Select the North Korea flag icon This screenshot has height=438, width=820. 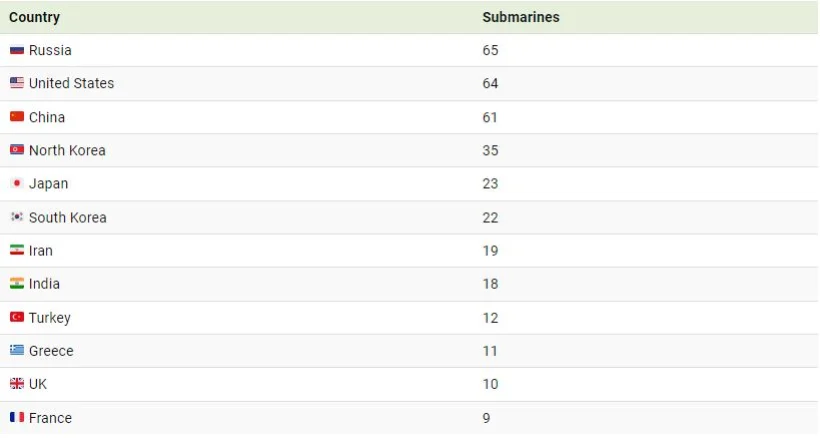[17, 150]
